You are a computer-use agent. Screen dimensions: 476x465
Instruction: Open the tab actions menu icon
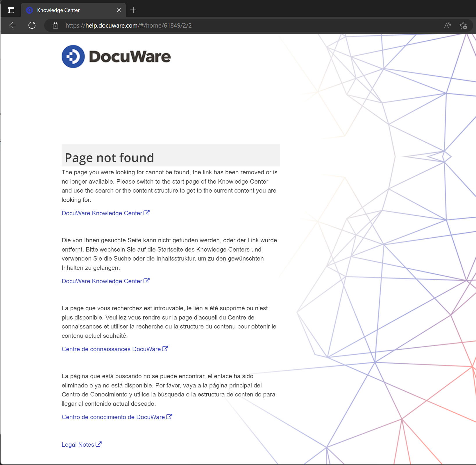[11, 10]
